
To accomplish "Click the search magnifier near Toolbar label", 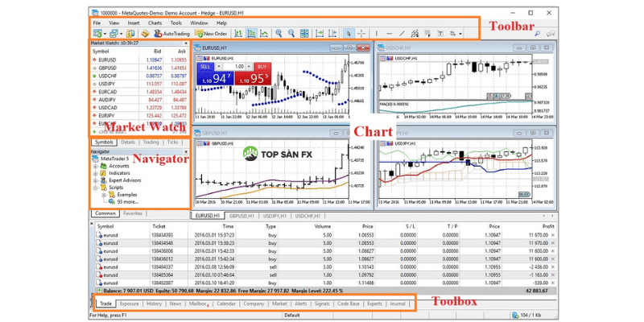I will click(537, 34).
